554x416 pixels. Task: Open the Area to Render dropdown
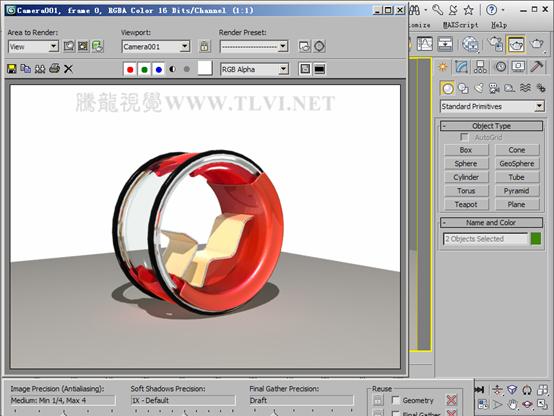[54, 46]
